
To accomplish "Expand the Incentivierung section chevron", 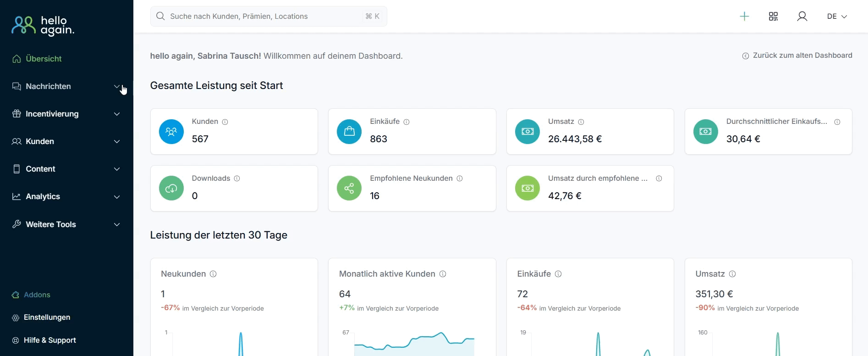I will click(117, 114).
